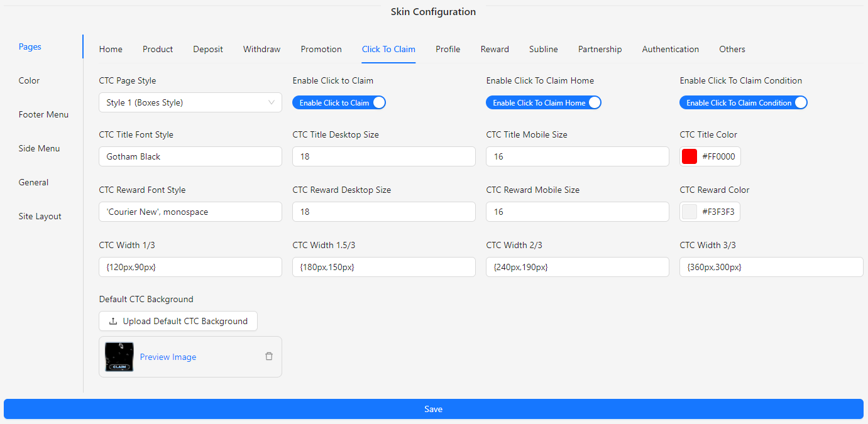Open Site Layout in the sidebar
The width and height of the screenshot is (868, 424).
tap(40, 216)
